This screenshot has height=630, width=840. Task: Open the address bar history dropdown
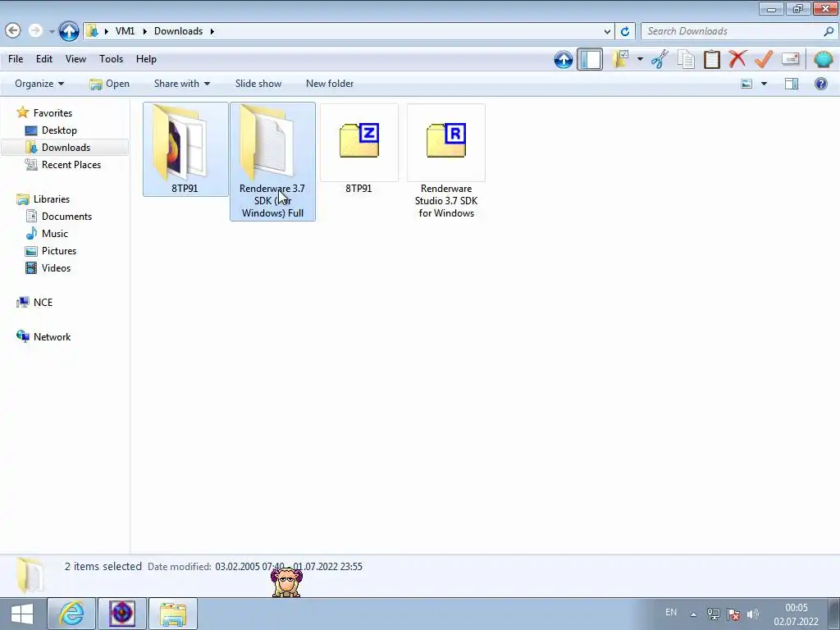point(607,31)
